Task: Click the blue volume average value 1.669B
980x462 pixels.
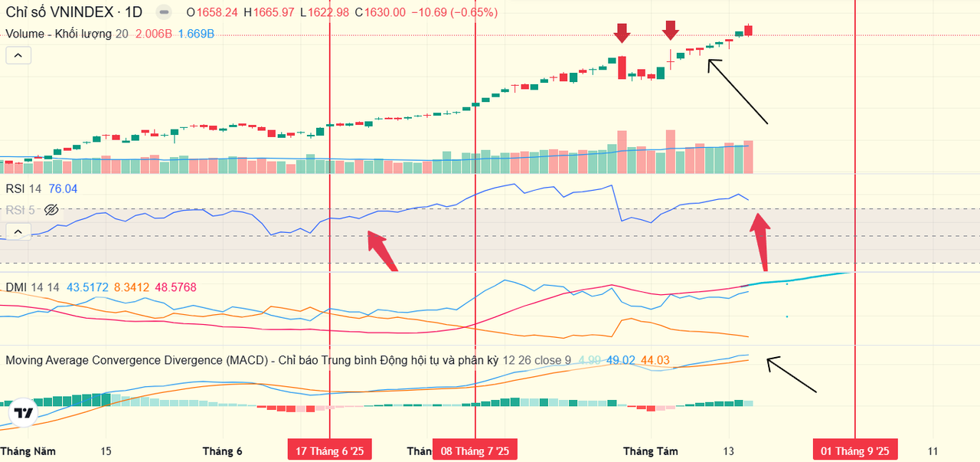Action: (x=196, y=34)
